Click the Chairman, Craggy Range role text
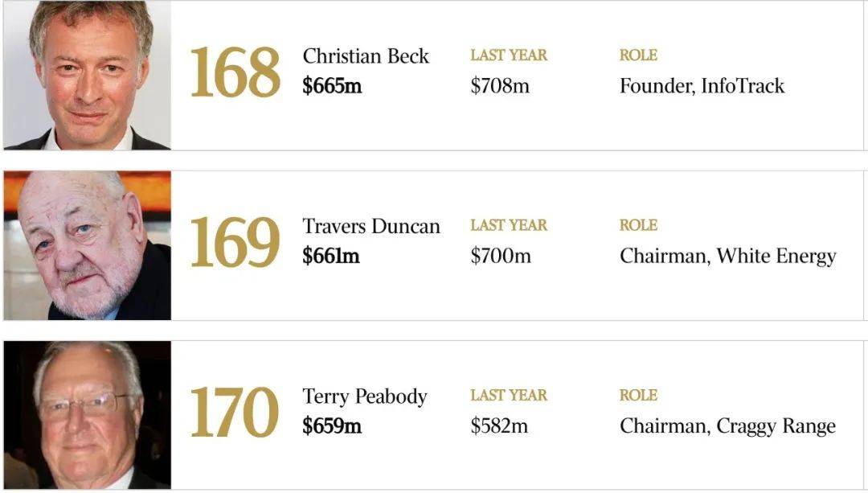This screenshot has width=868, height=493. click(727, 426)
